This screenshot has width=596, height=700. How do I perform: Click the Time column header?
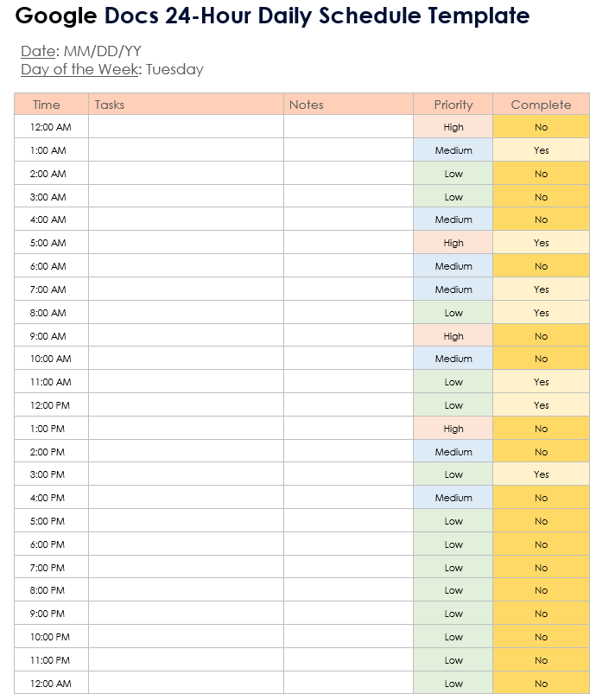point(47,105)
